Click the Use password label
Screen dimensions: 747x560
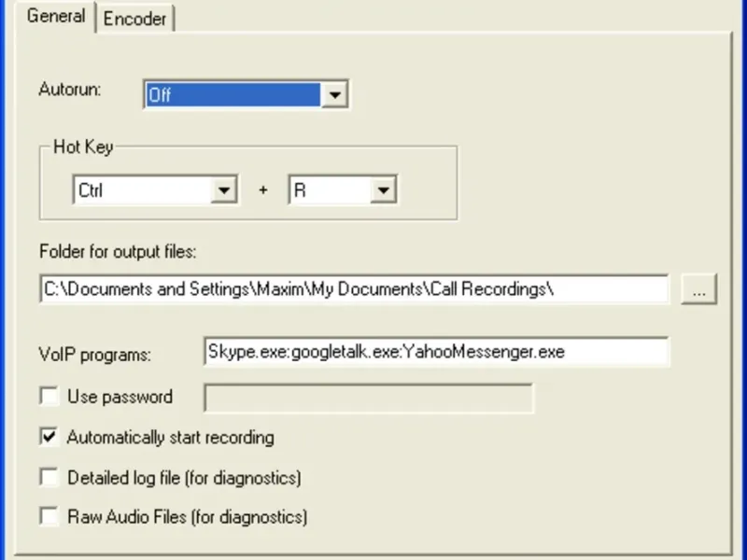point(120,398)
